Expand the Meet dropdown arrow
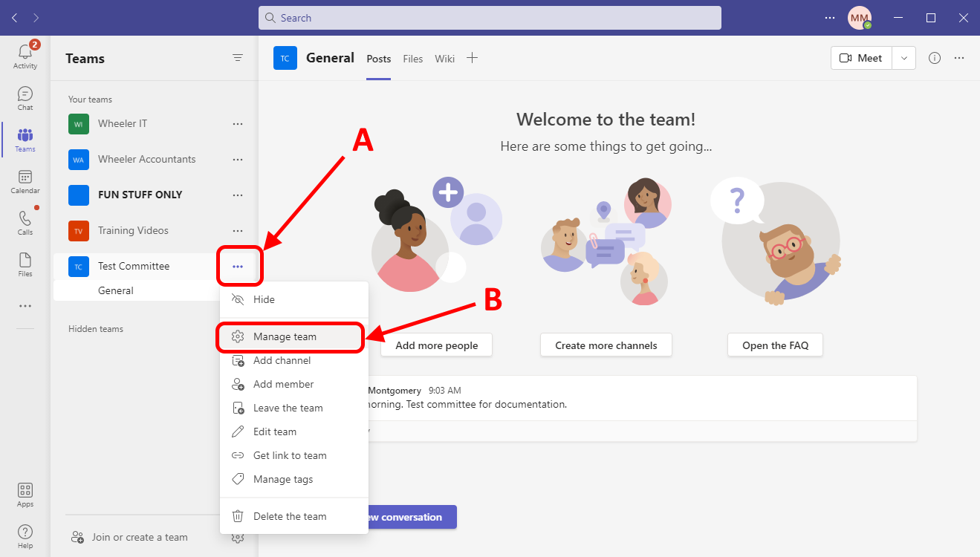Viewport: 980px width, 557px height. pos(904,58)
